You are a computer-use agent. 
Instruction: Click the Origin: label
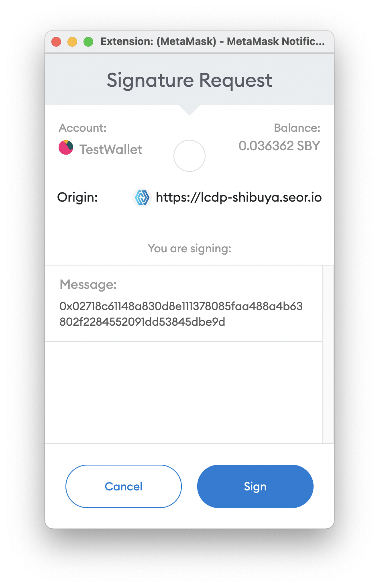tap(77, 197)
